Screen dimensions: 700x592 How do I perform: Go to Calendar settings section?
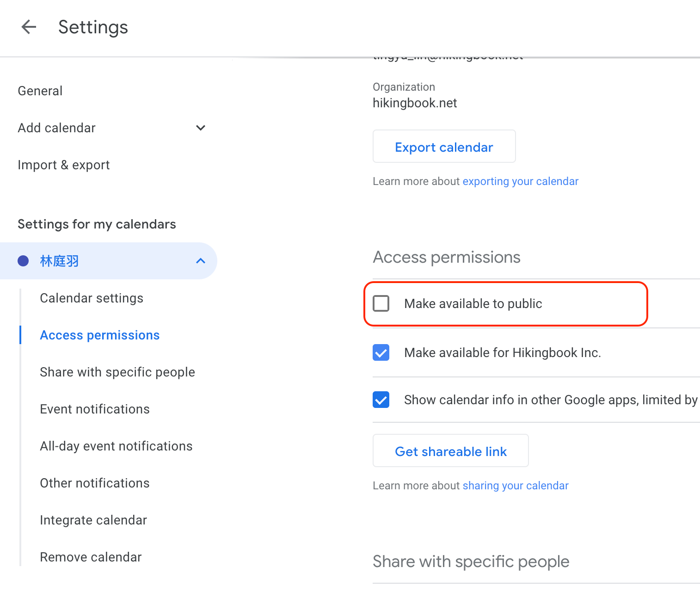[92, 298]
